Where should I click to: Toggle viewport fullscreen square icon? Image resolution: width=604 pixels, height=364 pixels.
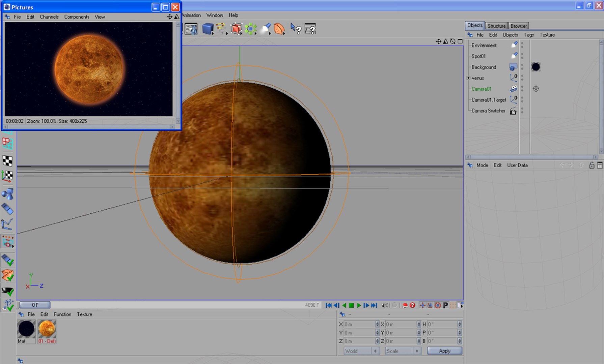click(x=460, y=41)
